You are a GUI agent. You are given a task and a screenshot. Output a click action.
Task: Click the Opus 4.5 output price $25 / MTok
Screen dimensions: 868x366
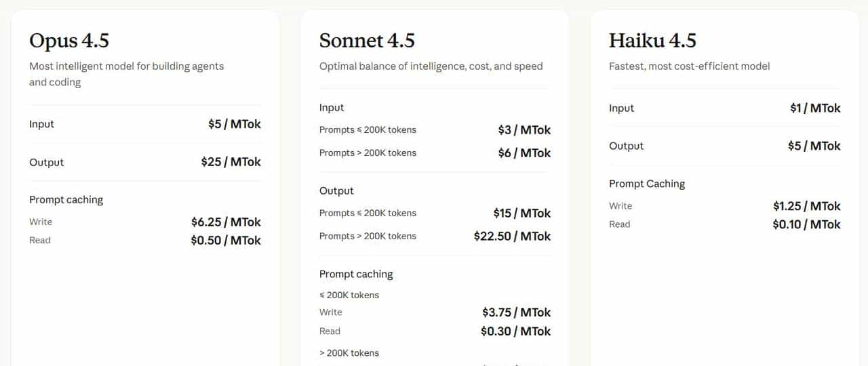point(231,162)
